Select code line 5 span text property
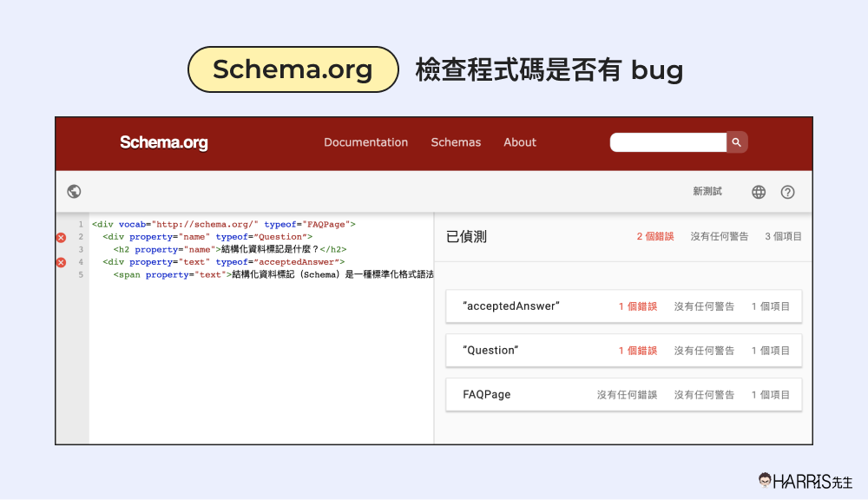The height and width of the screenshot is (500, 868). coord(273,274)
